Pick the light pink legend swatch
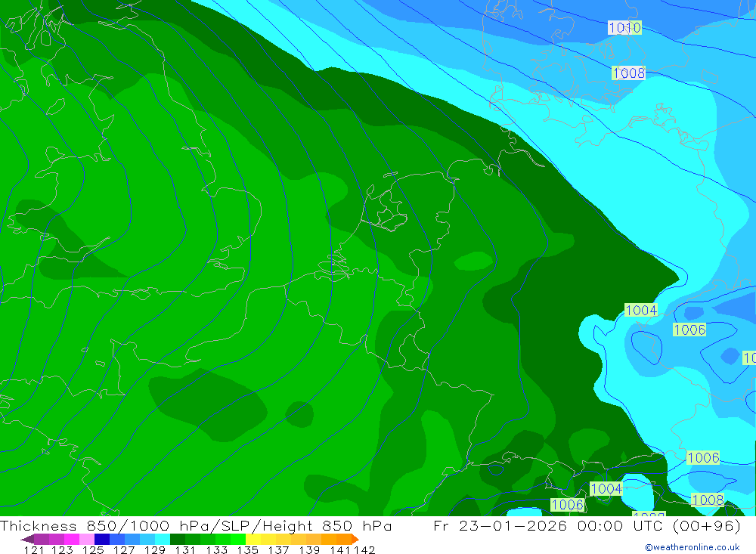Viewport: 756px width, 554px height. click(x=87, y=539)
